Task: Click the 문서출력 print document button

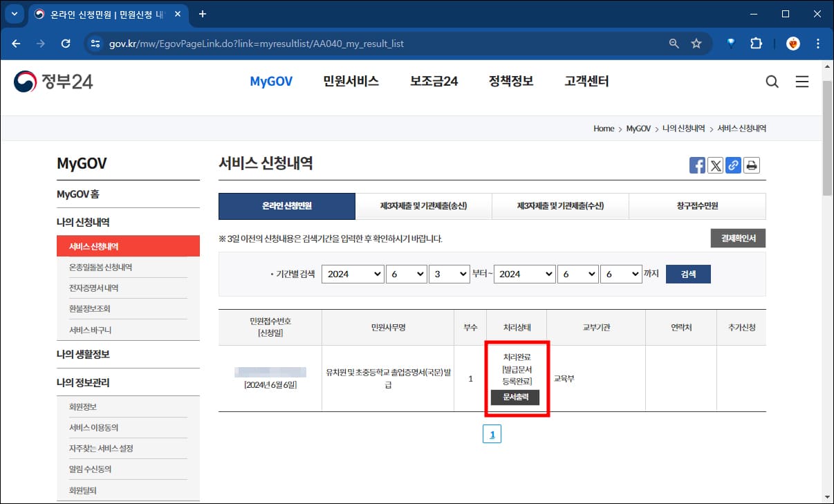Action: [515, 398]
